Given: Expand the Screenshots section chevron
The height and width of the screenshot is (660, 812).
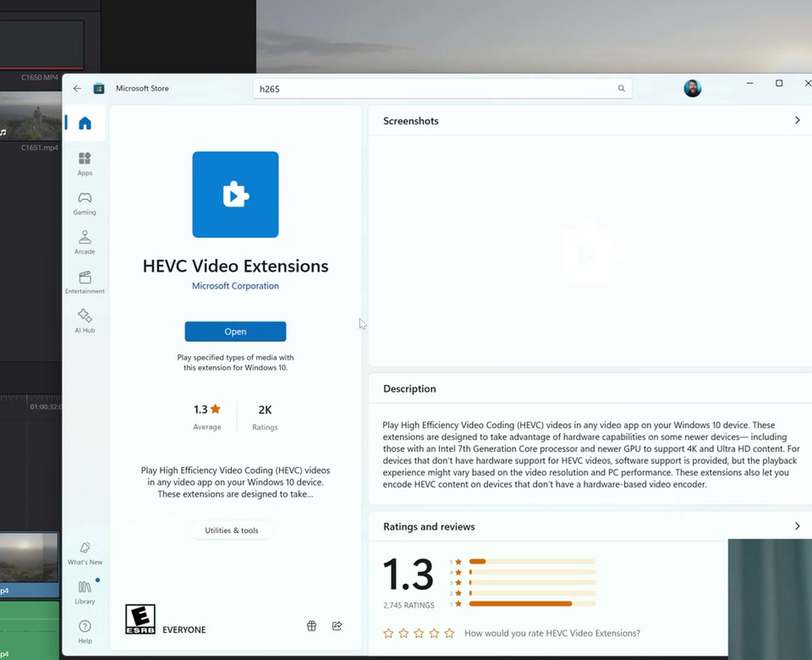Looking at the screenshot, I should point(797,120).
